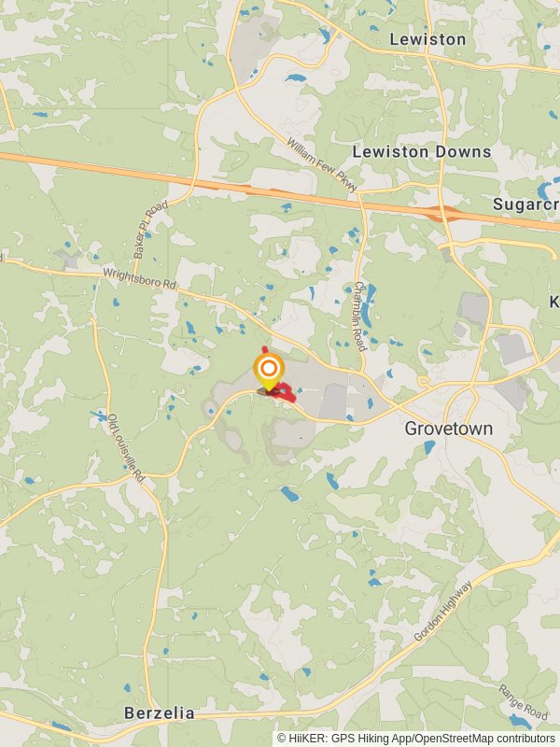560x747 pixels.
Task: Click the Lewiston Downs label
Action: [x=422, y=152]
